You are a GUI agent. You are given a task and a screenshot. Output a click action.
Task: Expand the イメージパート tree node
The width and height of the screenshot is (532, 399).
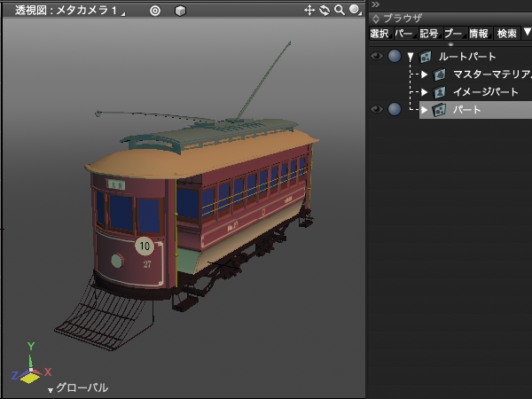pyautogui.click(x=425, y=92)
